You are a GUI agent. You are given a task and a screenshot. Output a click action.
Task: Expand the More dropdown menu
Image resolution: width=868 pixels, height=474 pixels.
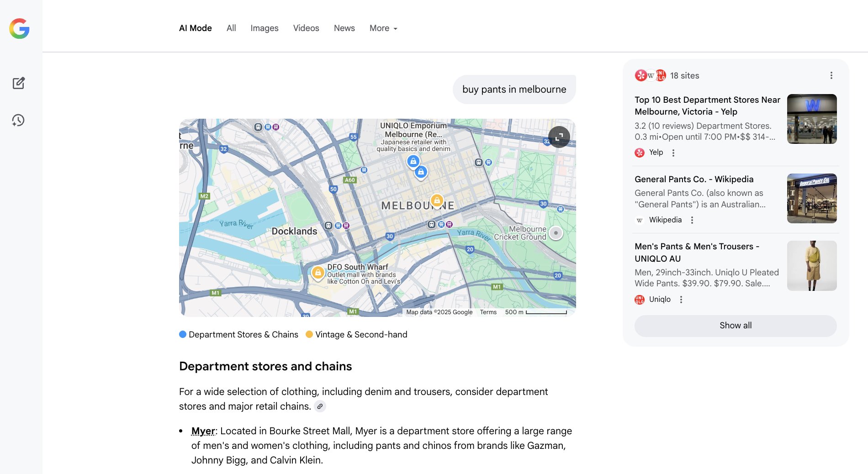coord(383,28)
